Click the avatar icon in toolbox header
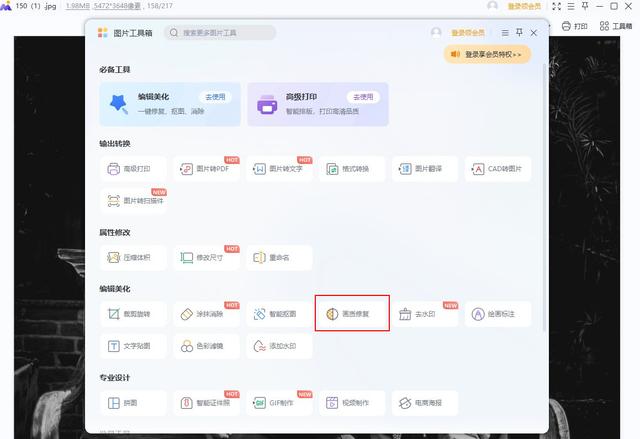 tap(436, 33)
